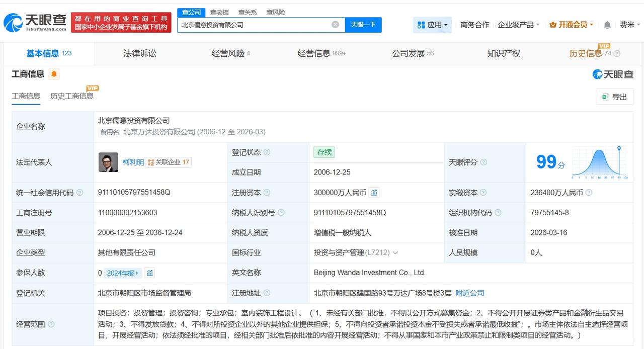Expand the 投资与资产管理 industry chevron
Viewport: 644px width, 349px height.
pos(395,253)
